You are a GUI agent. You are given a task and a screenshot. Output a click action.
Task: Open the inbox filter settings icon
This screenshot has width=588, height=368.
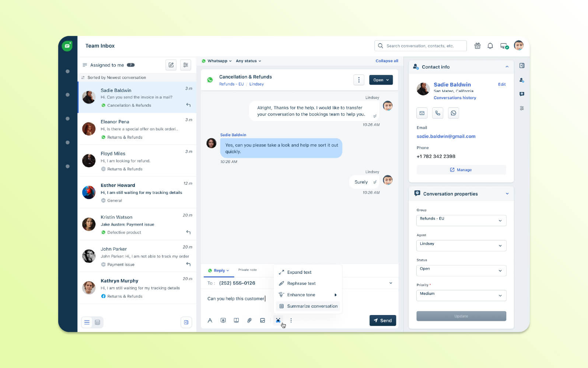186,65
